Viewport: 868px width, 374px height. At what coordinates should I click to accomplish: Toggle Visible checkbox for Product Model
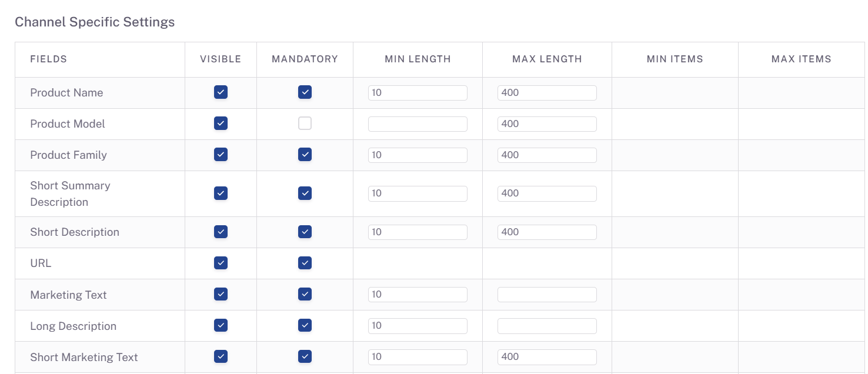coord(221,123)
